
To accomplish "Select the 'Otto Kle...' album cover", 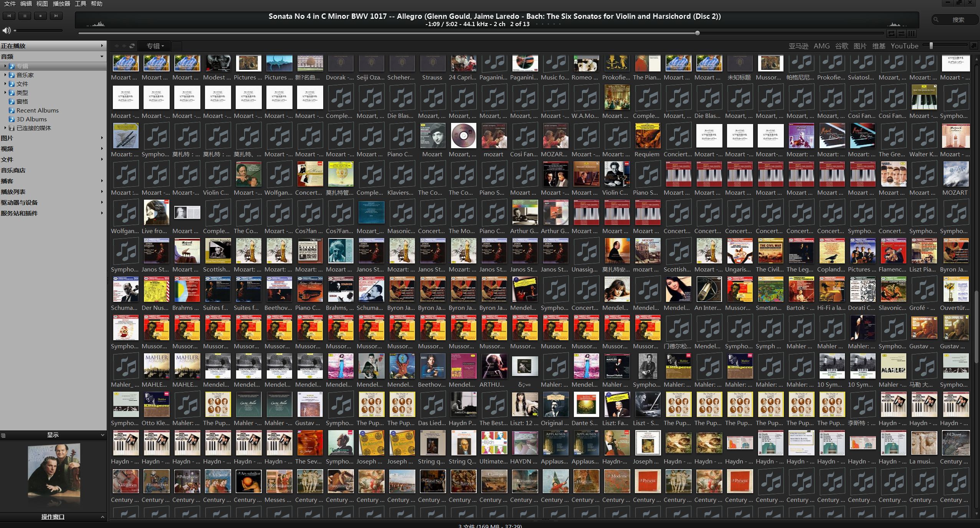I will pyautogui.click(x=156, y=404).
